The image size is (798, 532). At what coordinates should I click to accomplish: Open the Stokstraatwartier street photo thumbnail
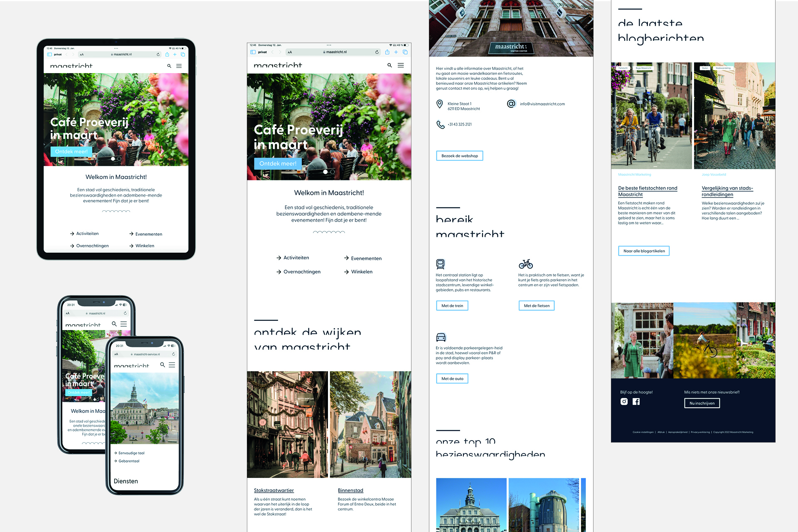pos(288,424)
